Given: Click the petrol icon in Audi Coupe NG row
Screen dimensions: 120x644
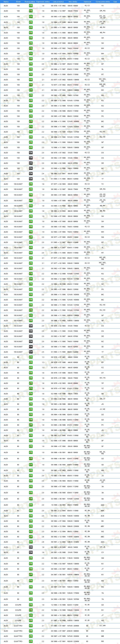Looking at the screenshot, I should pyautogui.click(x=31, y=621).
